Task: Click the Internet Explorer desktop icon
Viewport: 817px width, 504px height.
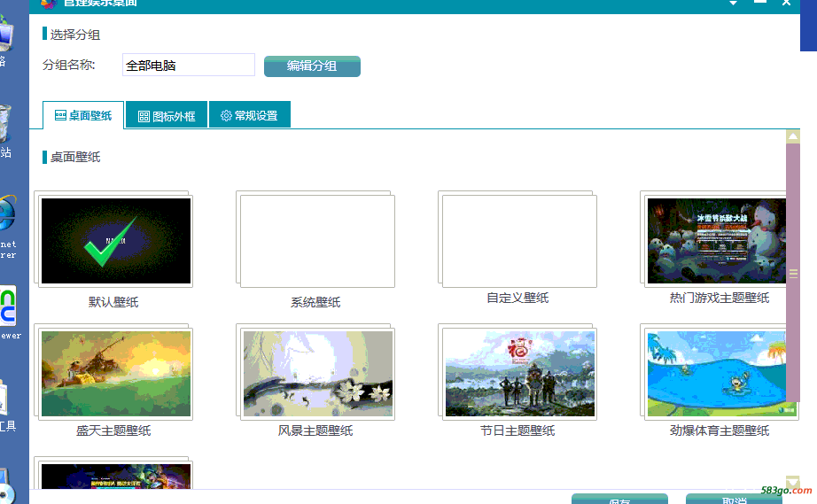Action: [8, 213]
